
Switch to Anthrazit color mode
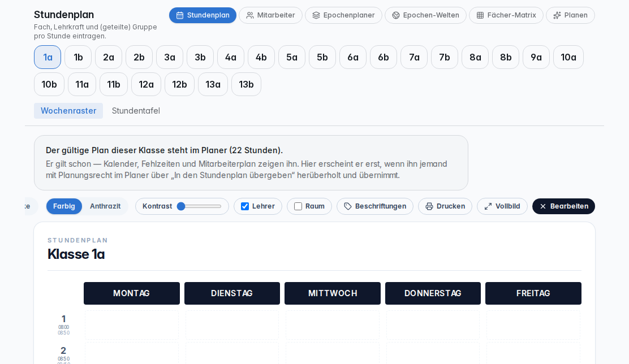click(105, 206)
